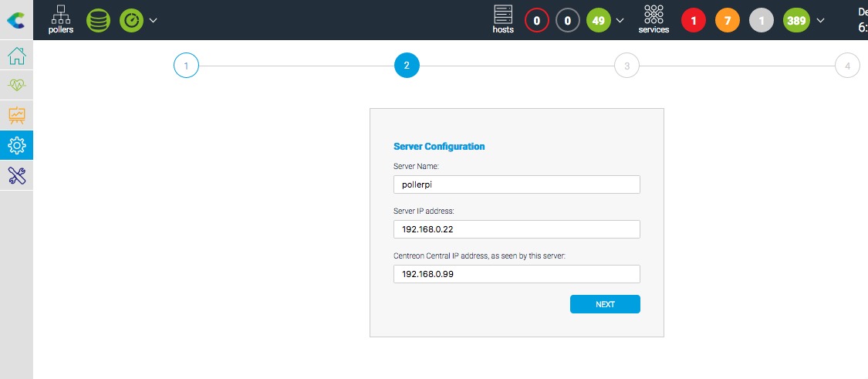Expand the services status dropdown arrow
This screenshot has height=379, width=868.
tap(819, 20)
